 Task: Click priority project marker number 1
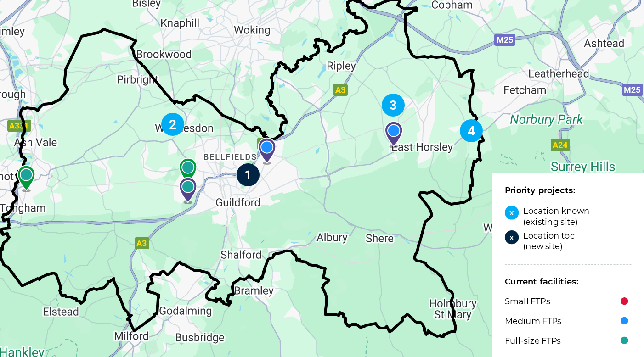[248, 175]
